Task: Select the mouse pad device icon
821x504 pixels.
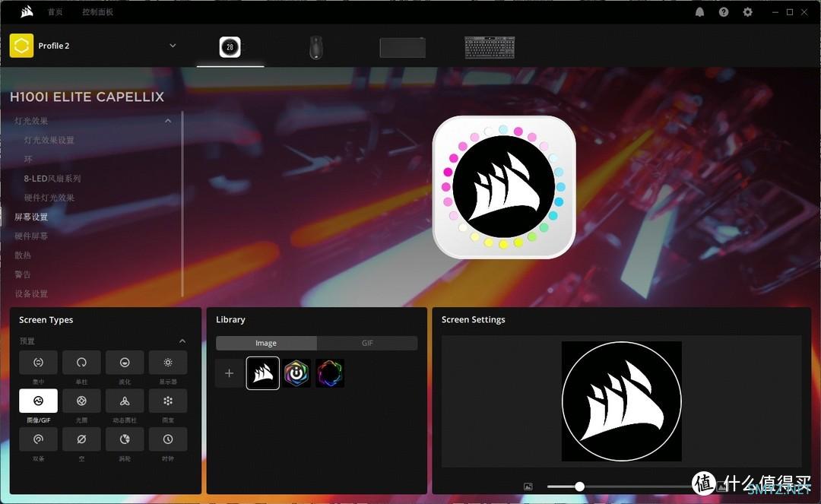Action: (403, 48)
